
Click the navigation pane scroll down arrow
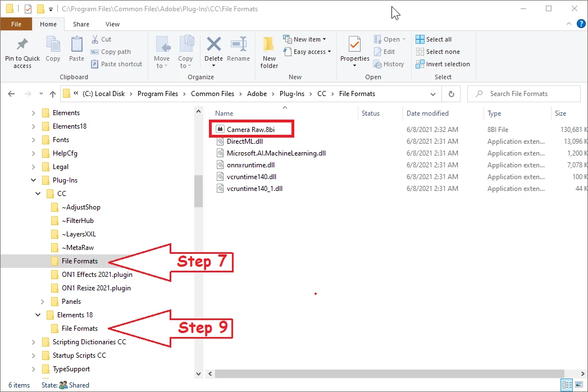click(198, 373)
